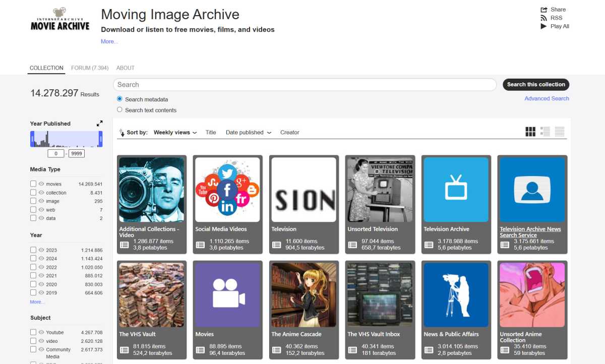Screen dimensions: 605x364
Task: Switch to tile grid view
Action: (530, 132)
